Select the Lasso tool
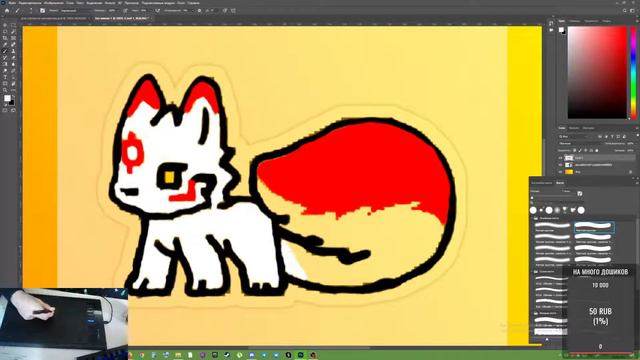Viewport: 640px width, 360px height. tap(5, 32)
